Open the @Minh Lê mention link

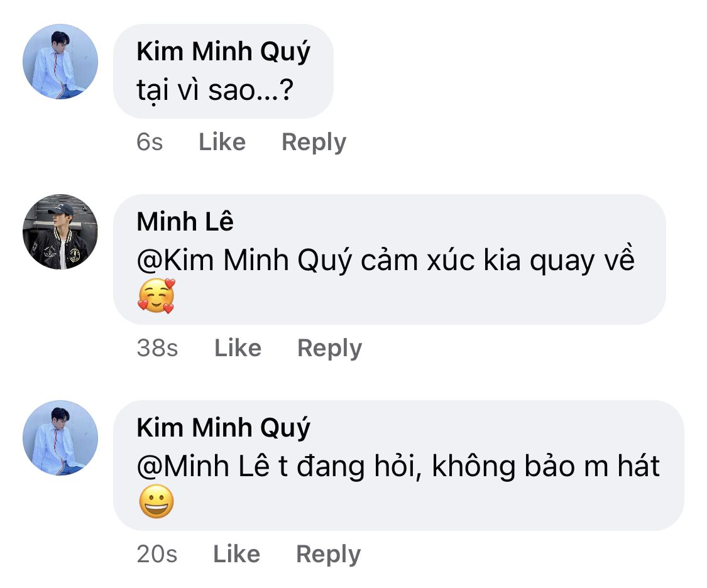[x=204, y=467]
